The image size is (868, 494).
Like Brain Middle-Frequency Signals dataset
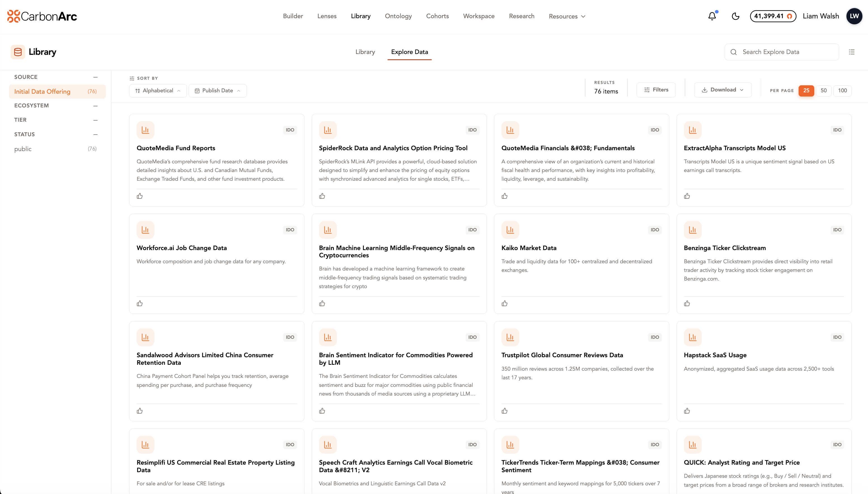pos(322,303)
